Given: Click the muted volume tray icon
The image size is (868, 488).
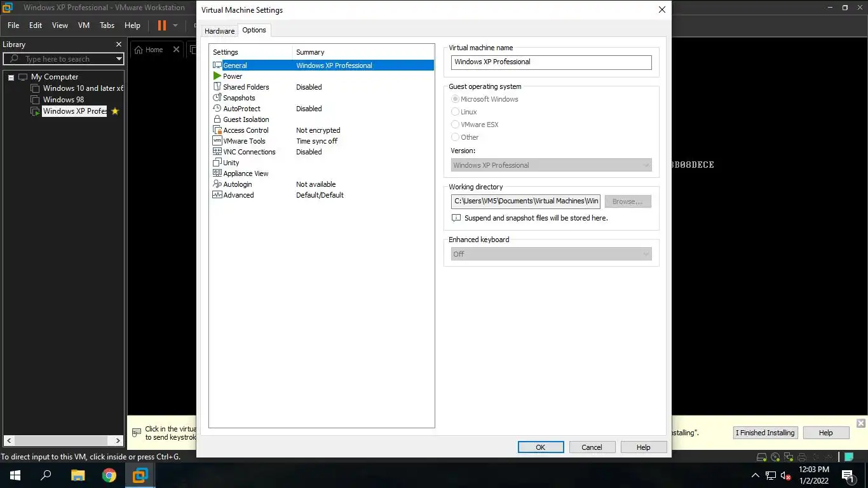Looking at the screenshot, I should tap(786, 475).
